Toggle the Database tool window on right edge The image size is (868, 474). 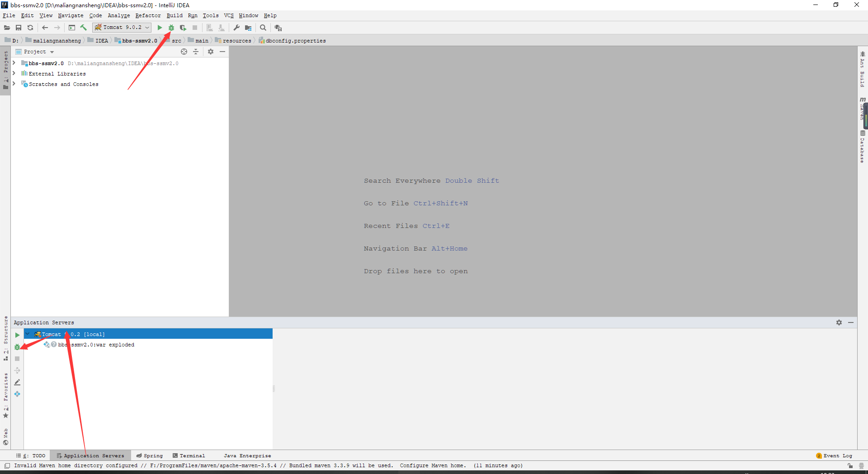(862, 147)
